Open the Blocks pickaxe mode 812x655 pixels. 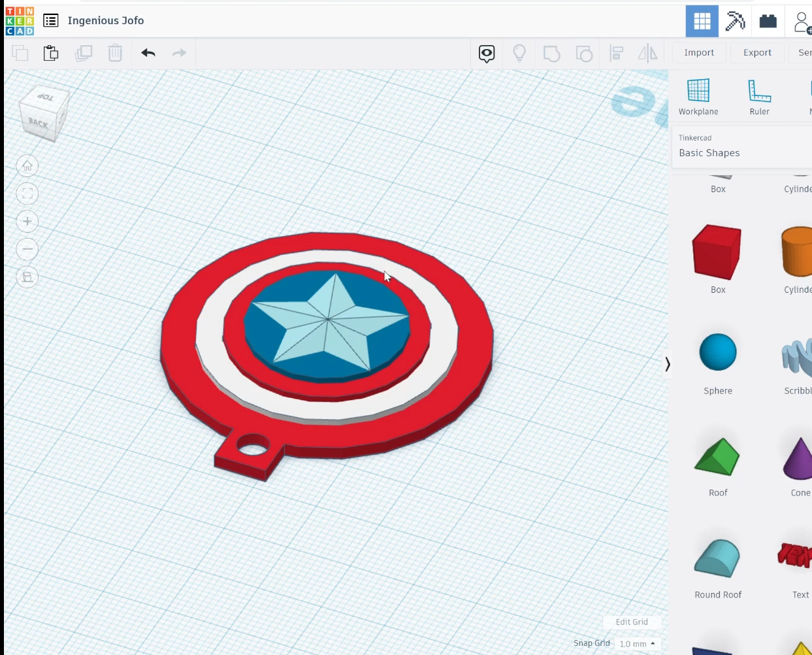click(x=736, y=21)
